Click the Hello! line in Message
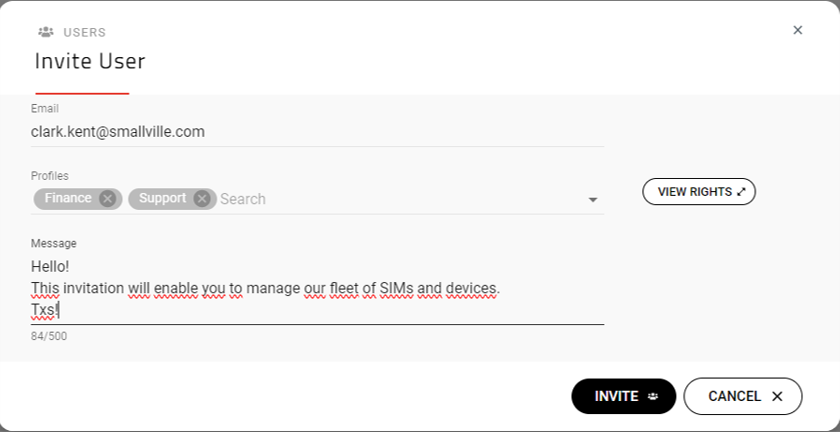This screenshot has height=432, width=840. click(50, 267)
